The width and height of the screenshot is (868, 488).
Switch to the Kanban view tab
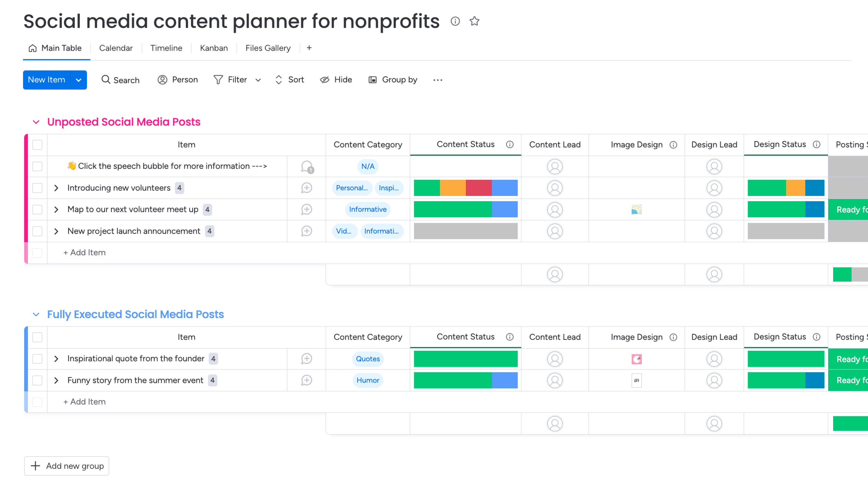214,48
